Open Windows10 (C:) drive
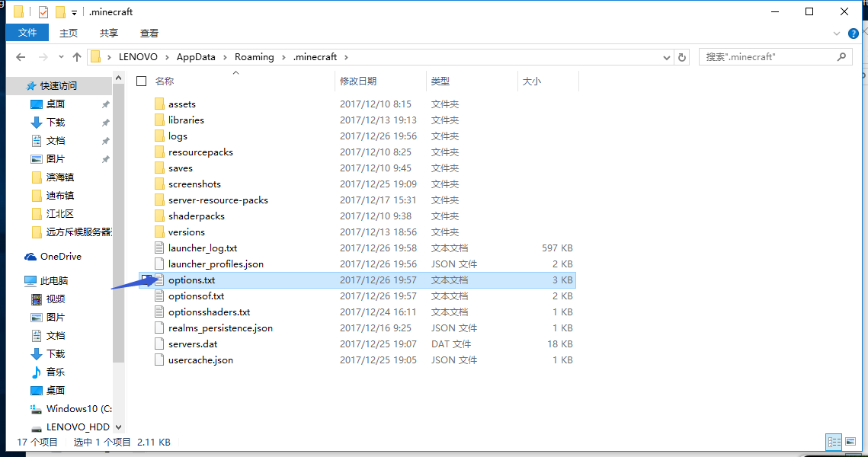 coord(78,409)
